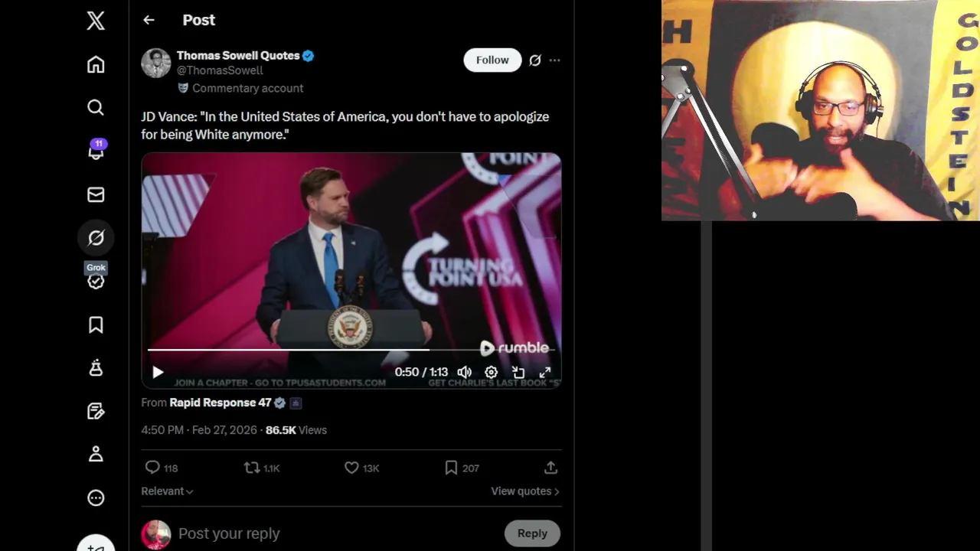
Task: Open the Profile sidebar icon
Action: (x=96, y=455)
